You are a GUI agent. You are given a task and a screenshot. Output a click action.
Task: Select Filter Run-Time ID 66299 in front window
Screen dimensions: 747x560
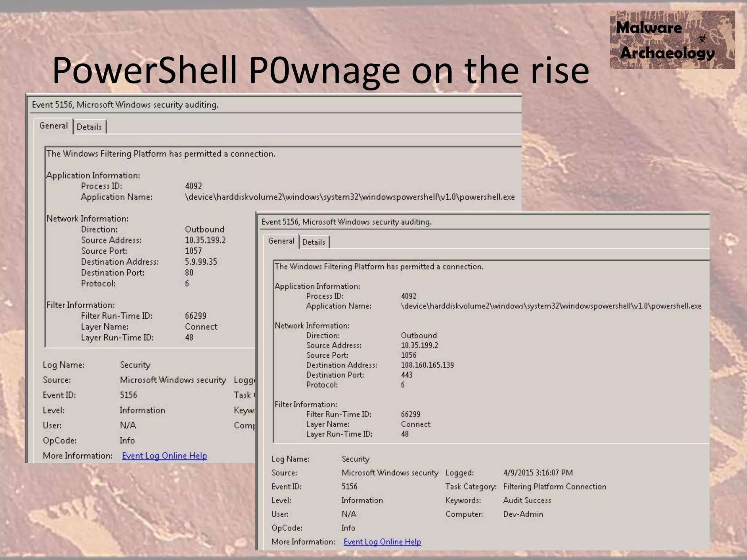pos(411,414)
